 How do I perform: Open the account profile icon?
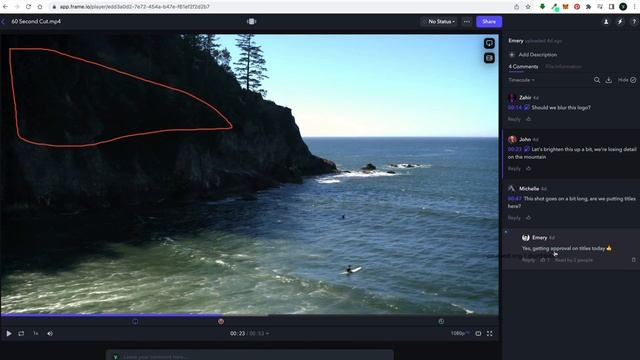(606, 22)
